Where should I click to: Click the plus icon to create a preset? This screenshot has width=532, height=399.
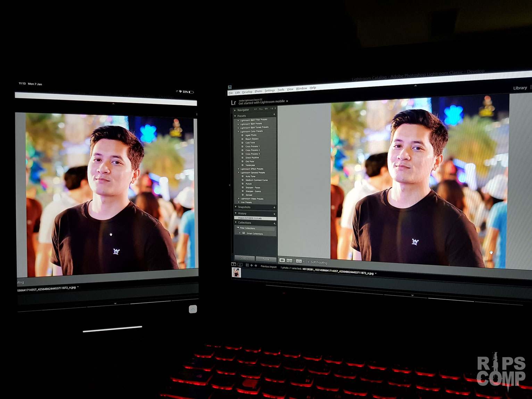tap(274, 114)
